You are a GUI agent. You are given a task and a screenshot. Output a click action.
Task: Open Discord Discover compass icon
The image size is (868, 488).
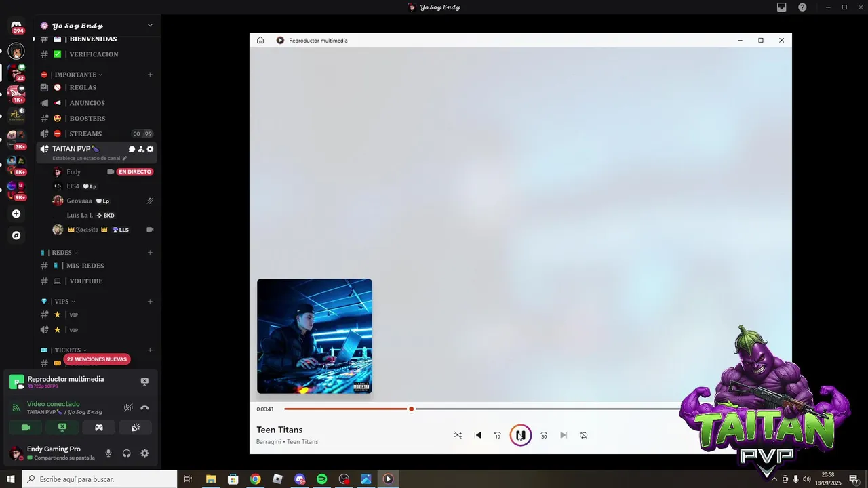pyautogui.click(x=16, y=236)
